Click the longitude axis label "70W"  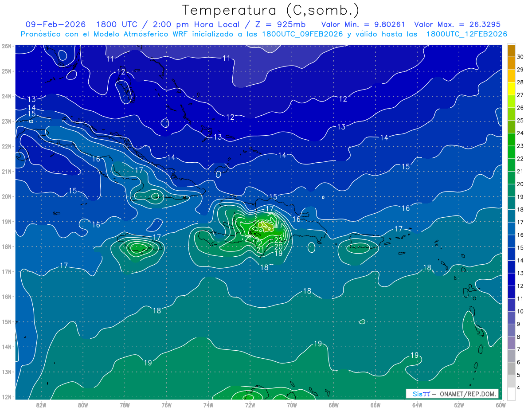[292, 405]
